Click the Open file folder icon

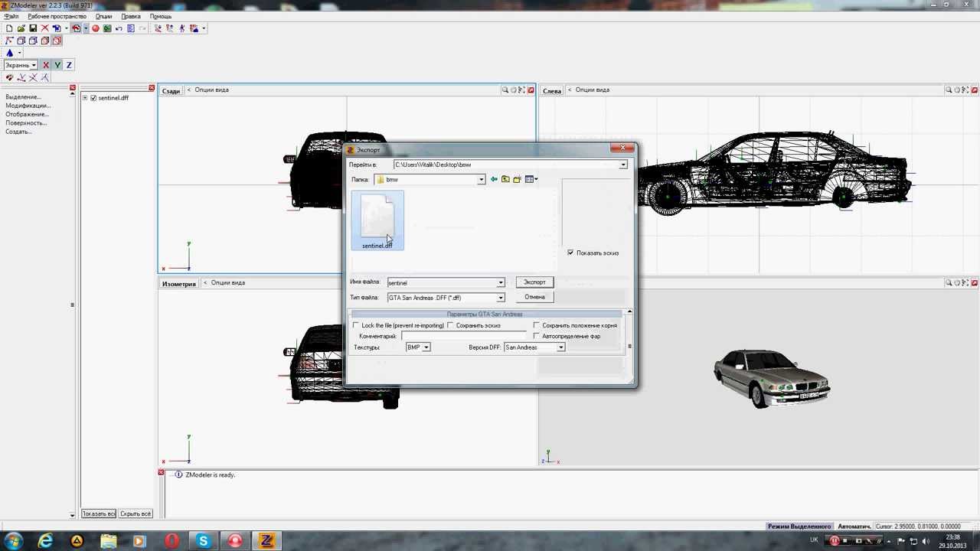click(x=21, y=28)
